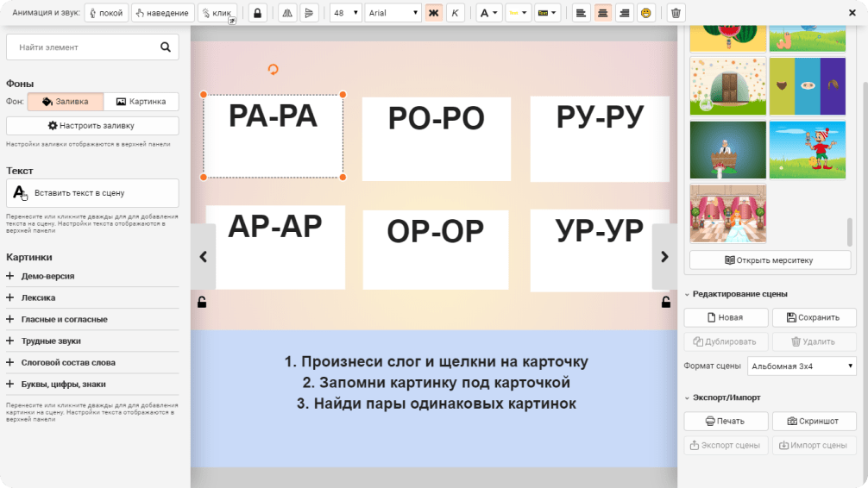Viewport: 868px width, 488px height.
Task: Open the font size 48 dropdown
Action: (345, 13)
